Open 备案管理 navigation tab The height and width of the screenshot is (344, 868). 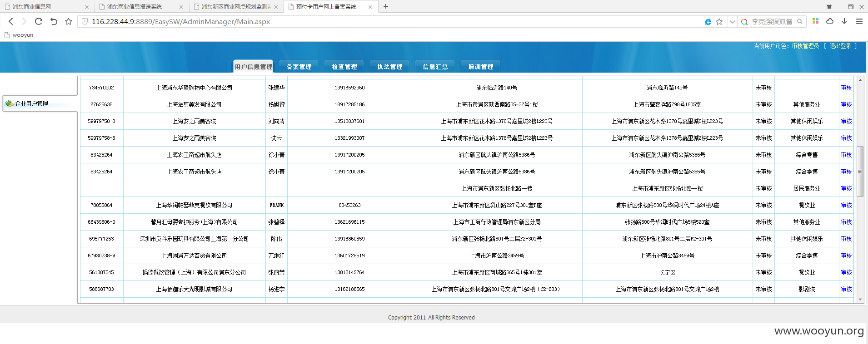click(x=299, y=66)
